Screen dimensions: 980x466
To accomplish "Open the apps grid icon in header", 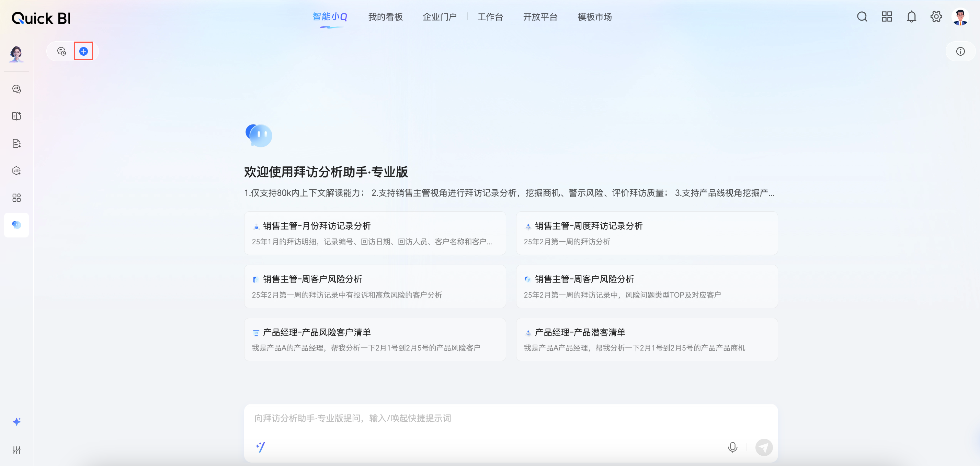I will click(887, 17).
